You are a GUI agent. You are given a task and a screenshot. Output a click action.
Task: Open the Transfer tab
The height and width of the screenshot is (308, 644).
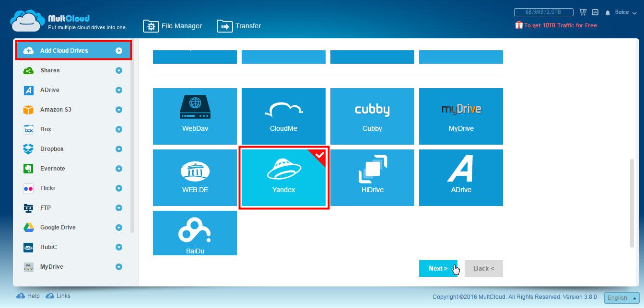[239, 26]
